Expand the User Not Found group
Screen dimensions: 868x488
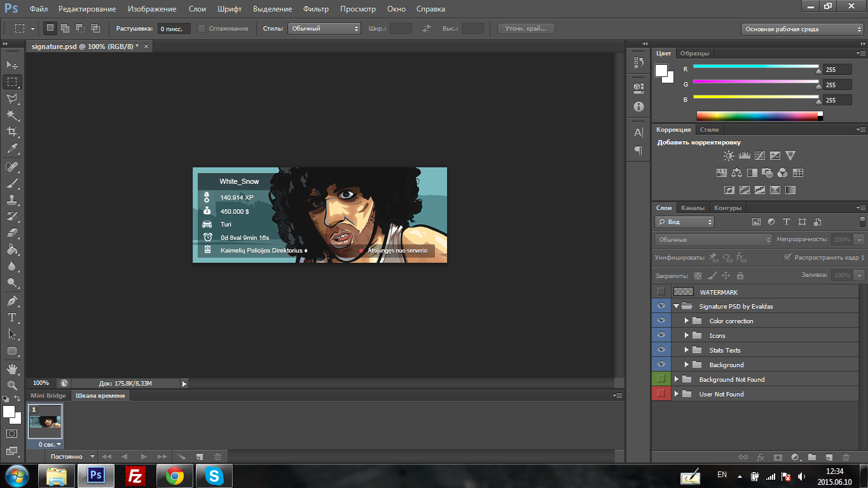tap(677, 394)
